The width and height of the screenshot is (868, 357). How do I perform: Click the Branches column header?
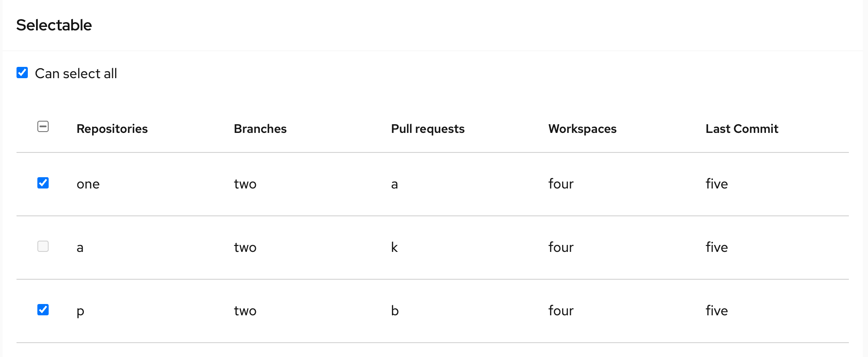click(260, 129)
